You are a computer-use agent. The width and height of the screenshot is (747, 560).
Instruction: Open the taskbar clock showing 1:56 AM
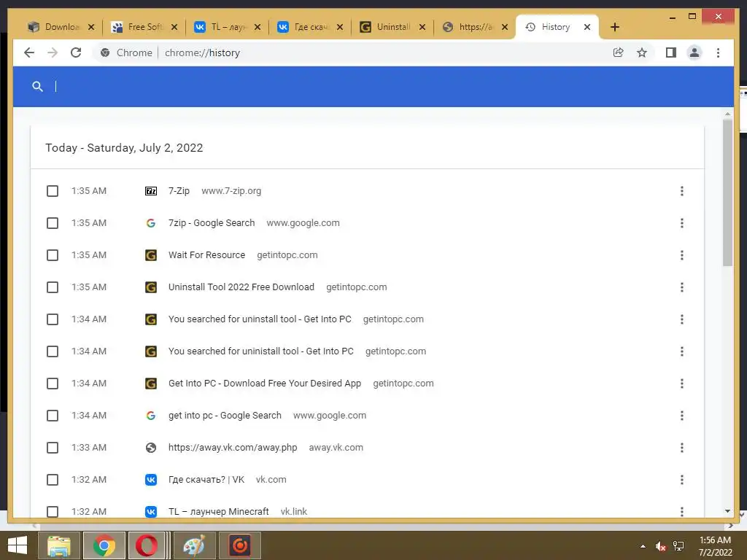point(715,546)
